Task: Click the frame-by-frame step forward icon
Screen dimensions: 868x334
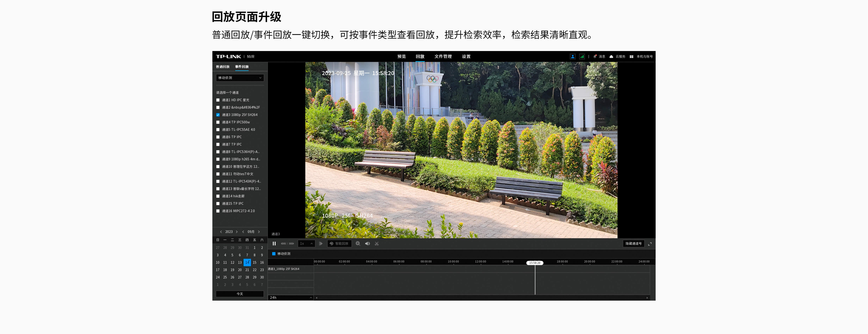Action: coord(321,244)
